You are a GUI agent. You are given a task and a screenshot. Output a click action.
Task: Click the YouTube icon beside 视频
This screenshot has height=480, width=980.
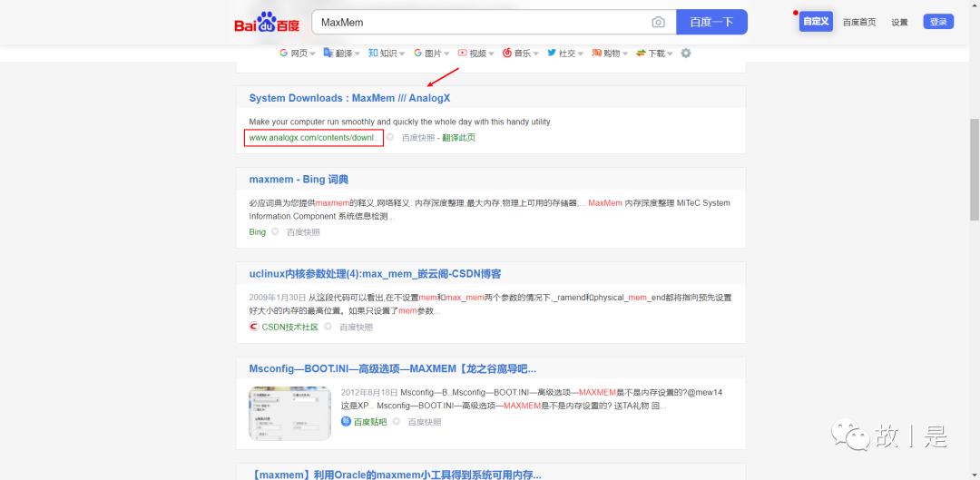463,54
